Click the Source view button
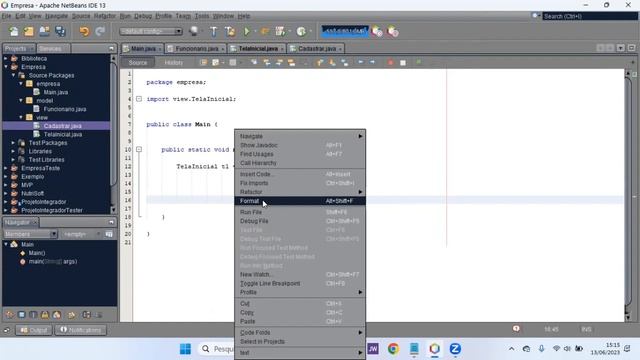Viewport: 640px width, 360px height. coord(138,62)
